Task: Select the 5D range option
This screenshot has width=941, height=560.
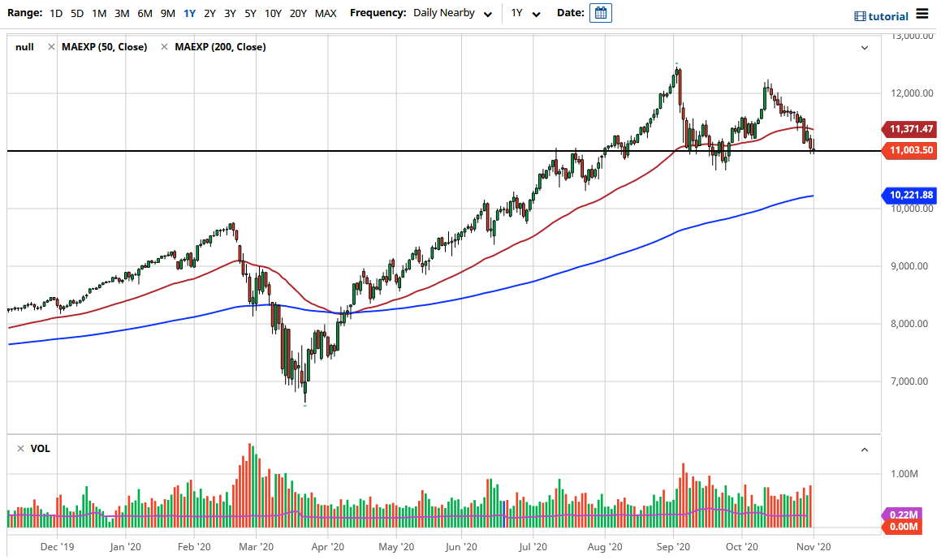Action: tap(76, 13)
